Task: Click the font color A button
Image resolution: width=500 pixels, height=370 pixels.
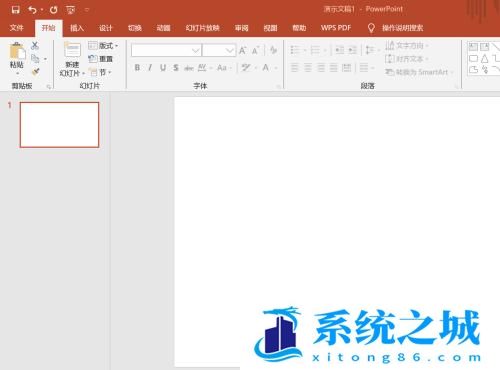Action: pyautogui.click(x=266, y=68)
